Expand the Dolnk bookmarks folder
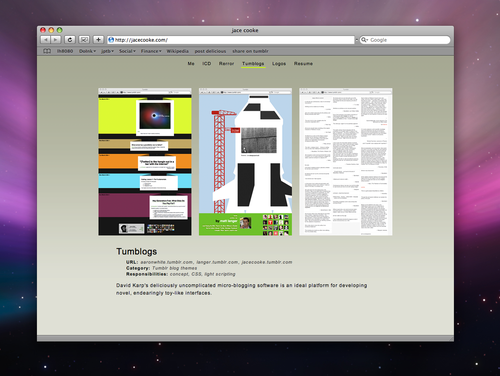 87,51
